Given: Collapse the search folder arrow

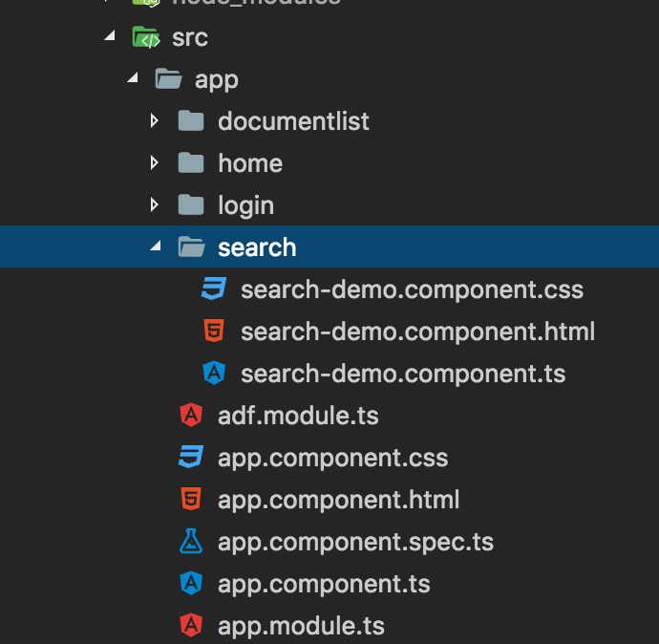Looking at the screenshot, I should [155, 247].
